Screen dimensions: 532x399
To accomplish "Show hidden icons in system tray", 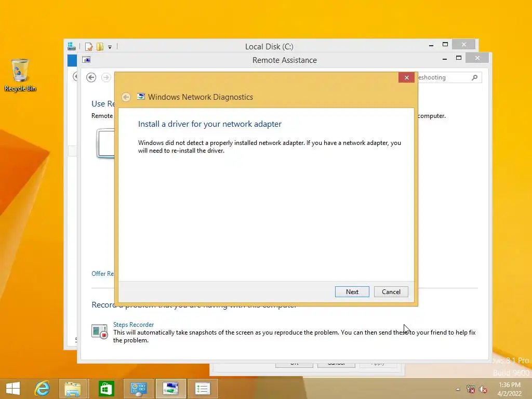I will pos(458,389).
